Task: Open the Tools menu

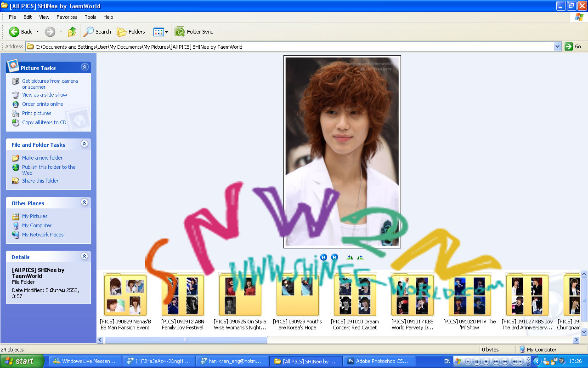Action: point(90,17)
